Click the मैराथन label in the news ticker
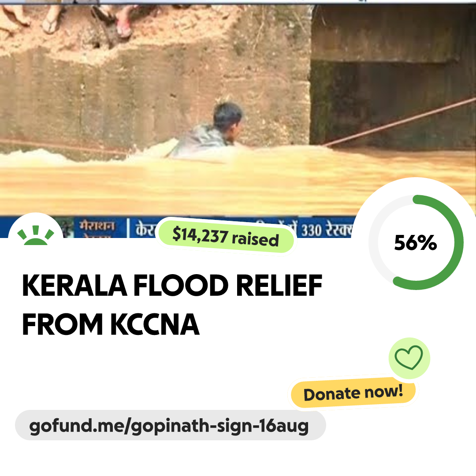This screenshot has width=476, height=476. pos(97,227)
